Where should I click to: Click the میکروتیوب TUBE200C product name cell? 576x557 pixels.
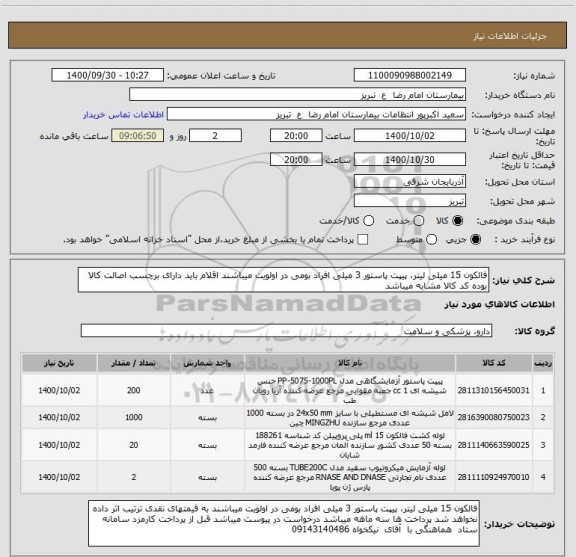[350, 477]
